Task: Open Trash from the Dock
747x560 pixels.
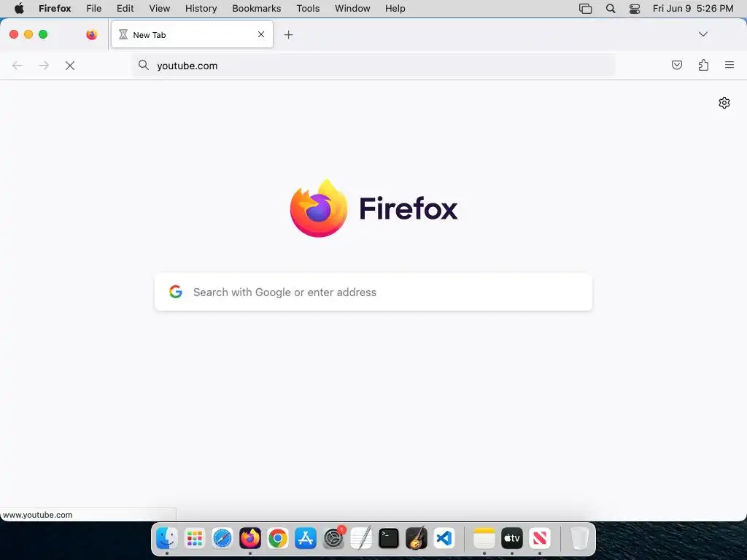Action: (x=580, y=539)
